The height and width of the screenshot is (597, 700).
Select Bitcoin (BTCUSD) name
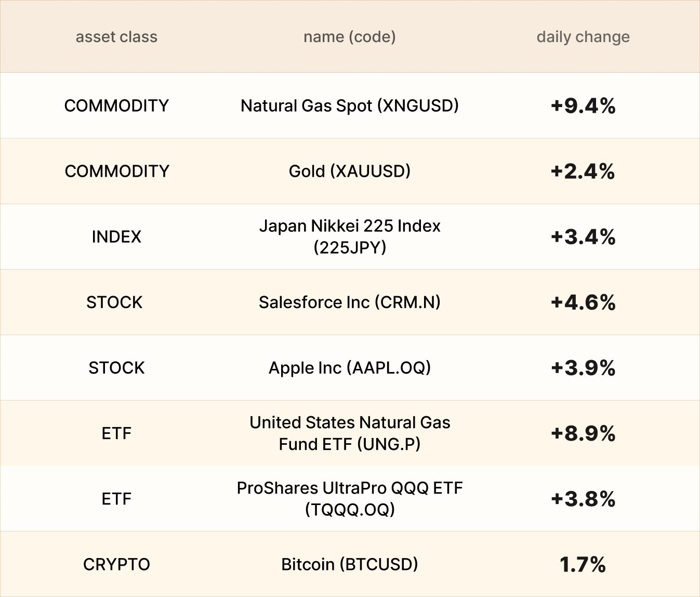pyautogui.click(x=349, y=564)
